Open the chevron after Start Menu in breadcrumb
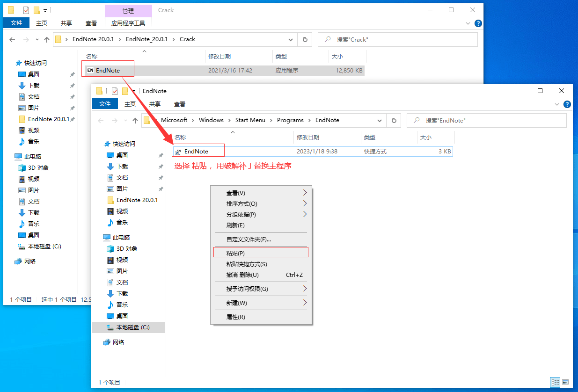Image resolution: width=578 pixels, height=392 pixels. (271, 120)
